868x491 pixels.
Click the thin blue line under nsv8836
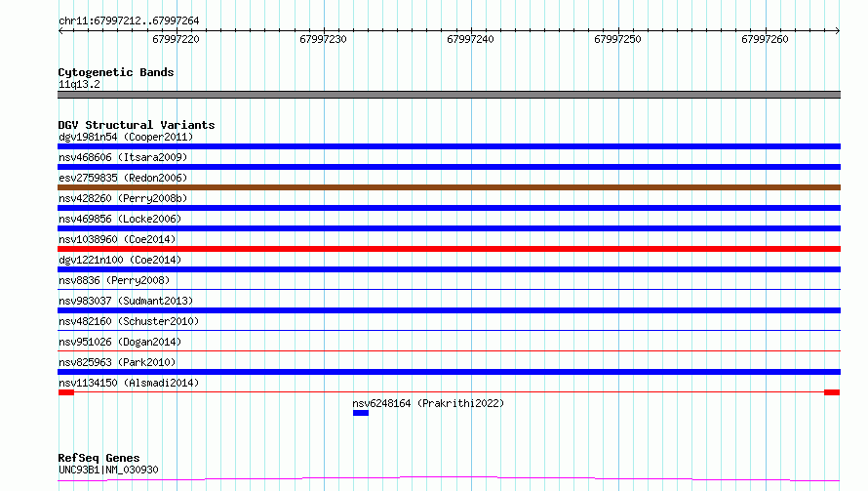pyautogui.click(x=449, y=289)
